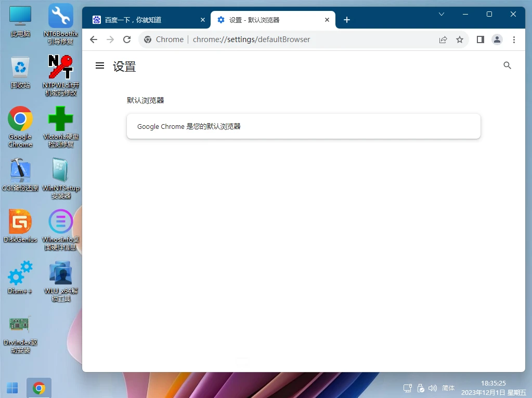The image size is (532, 398).
Task: Maximize the Chrome window
Action: click(x=489, y=14)
